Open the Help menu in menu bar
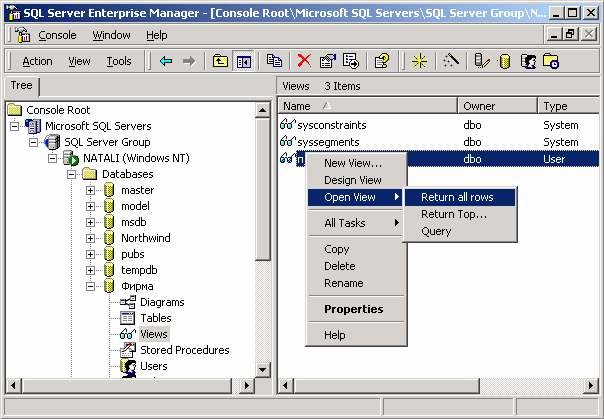 tap(156, 35)
